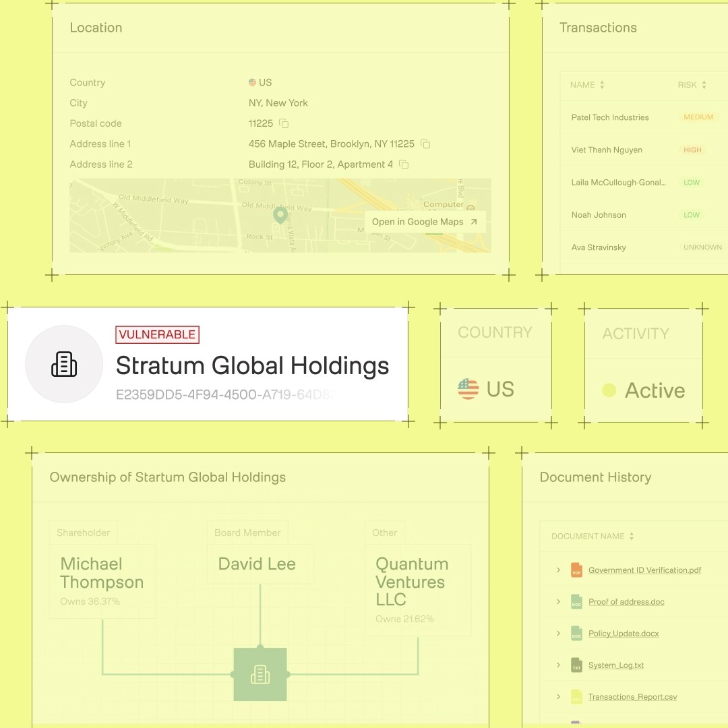Copy the postal code 11225
The width and height of the screenshot is (728, 728).
284,123
